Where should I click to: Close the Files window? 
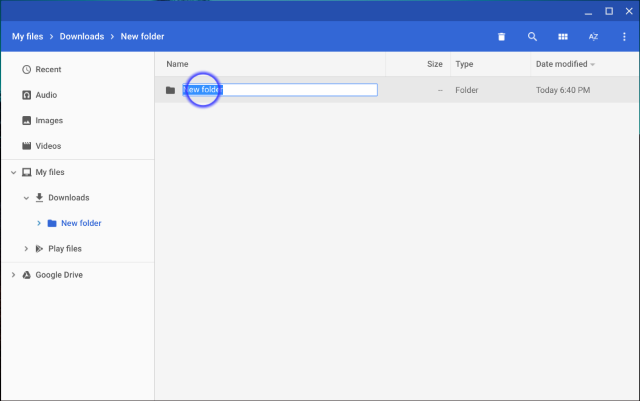629,11
